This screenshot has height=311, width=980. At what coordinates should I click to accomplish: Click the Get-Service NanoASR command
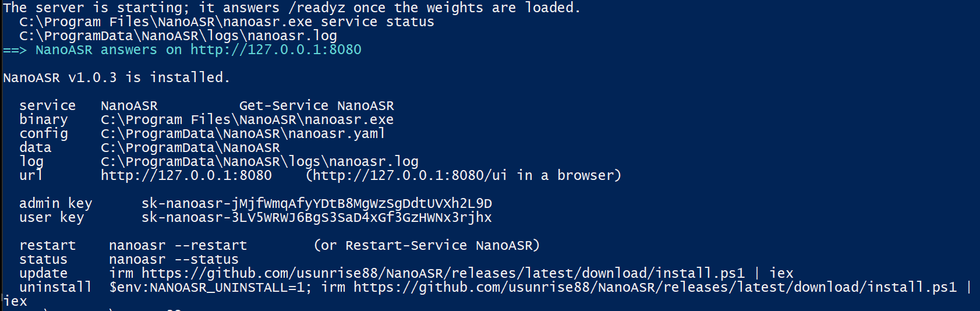(317, 106)
